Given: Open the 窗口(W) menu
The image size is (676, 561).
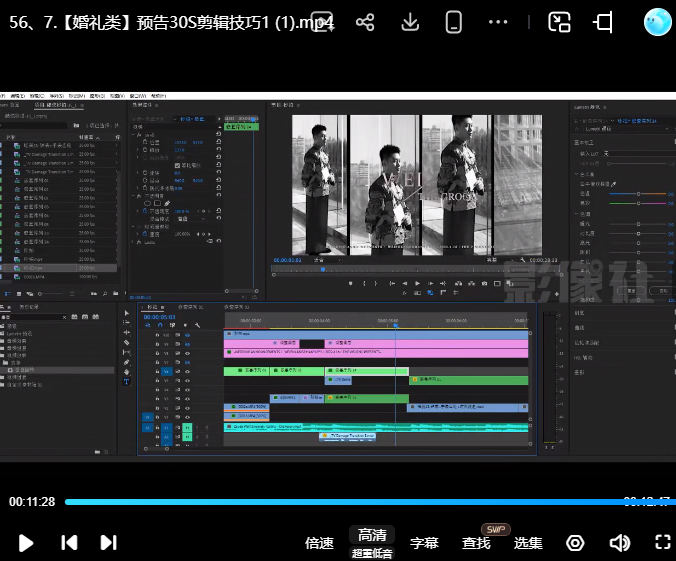Looking at the screenshot, I should (x=138, y=96).
